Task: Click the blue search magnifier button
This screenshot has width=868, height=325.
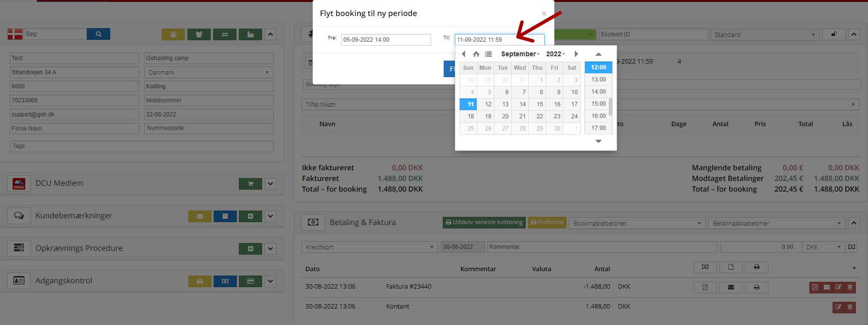Action: coord(99,34)
